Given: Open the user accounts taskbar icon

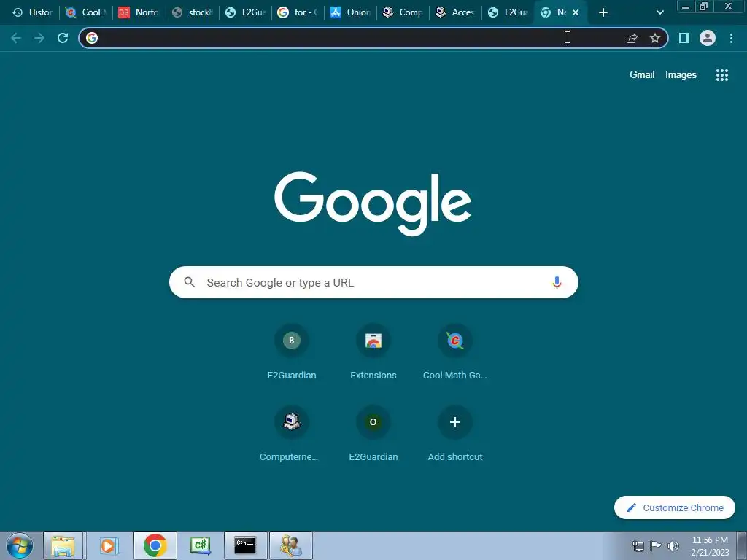Looking at the screenshot, I should point(290,545).
